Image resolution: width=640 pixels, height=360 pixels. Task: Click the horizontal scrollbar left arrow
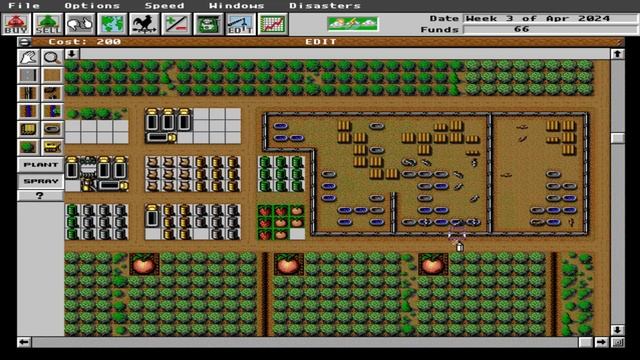tap(24, 342)
